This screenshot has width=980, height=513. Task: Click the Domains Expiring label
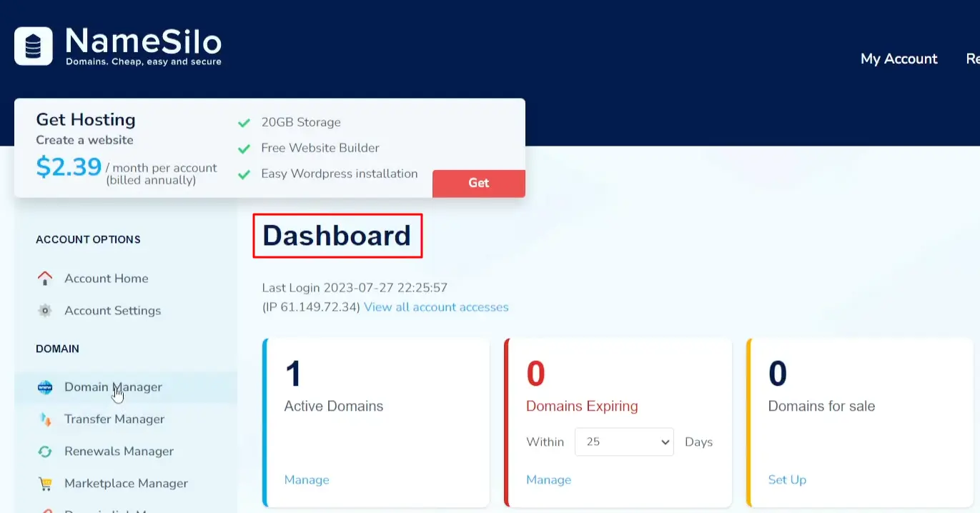(582, 407)
